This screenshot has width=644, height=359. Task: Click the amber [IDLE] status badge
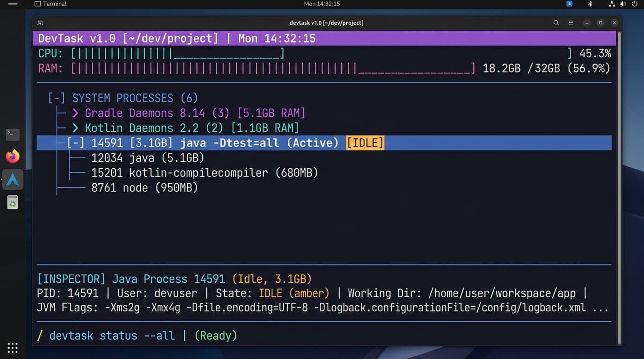[x=365, y=143]
